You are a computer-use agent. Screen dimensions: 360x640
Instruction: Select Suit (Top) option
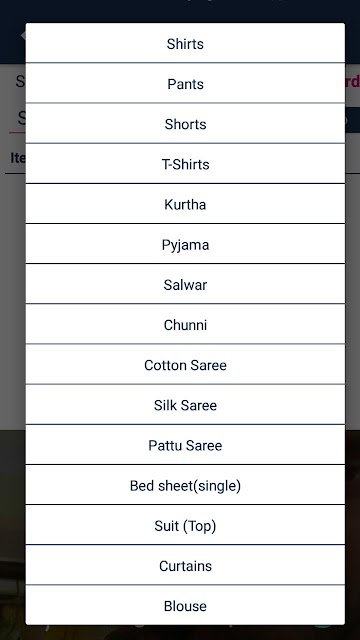click(185, 525)
